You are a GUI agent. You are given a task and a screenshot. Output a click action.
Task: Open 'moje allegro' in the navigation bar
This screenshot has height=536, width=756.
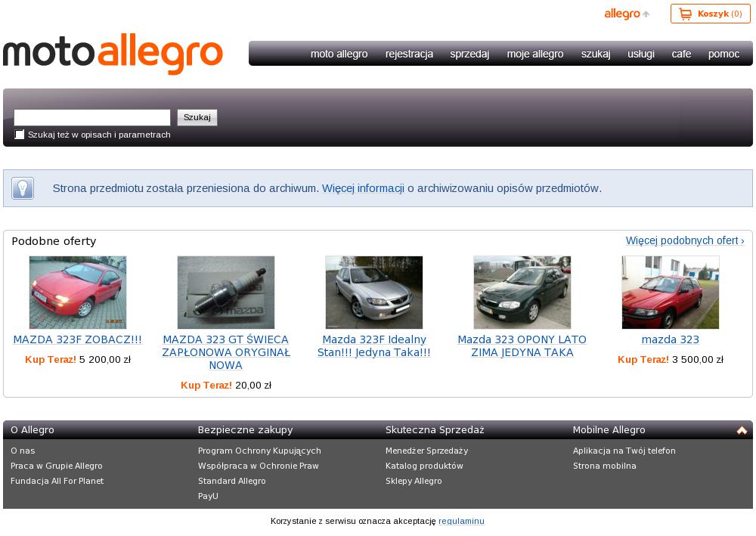click(x=535, y=54)
